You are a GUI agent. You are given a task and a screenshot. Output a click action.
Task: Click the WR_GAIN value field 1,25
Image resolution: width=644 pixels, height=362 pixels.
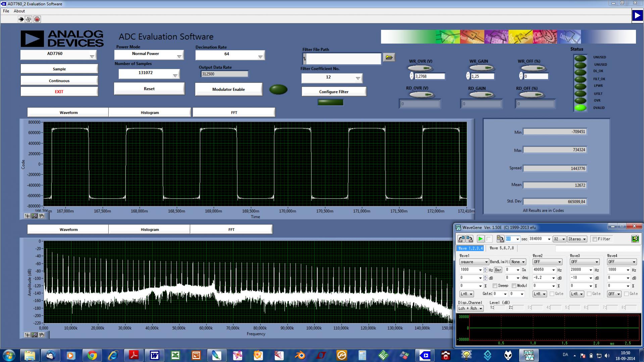(x=482, y=76)
